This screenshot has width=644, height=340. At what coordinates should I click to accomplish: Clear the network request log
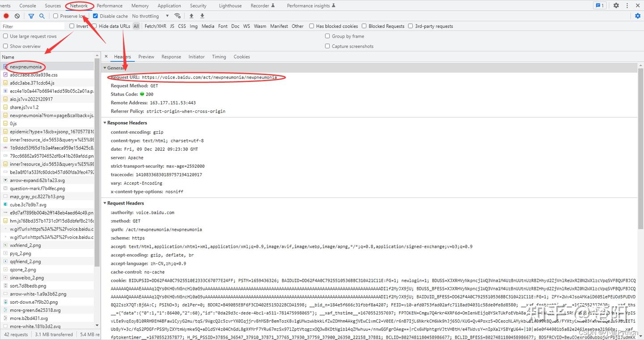(17, 16)
